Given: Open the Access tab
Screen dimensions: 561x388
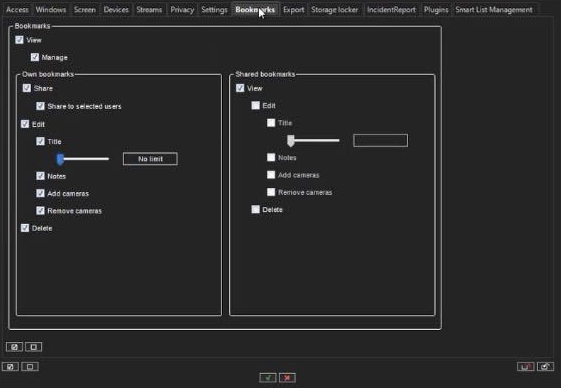Looking at the screenshot, I should click(17, 10).
